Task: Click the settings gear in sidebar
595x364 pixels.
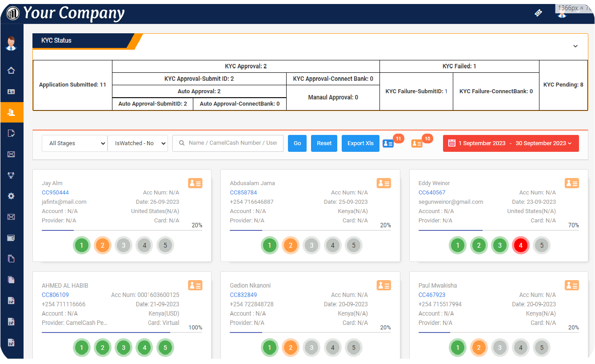Action: 12,196
